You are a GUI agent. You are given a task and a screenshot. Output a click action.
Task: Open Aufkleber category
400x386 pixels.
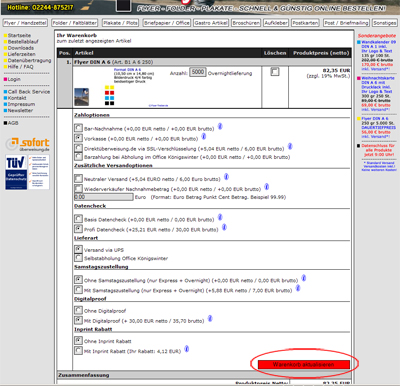[276, 23]
